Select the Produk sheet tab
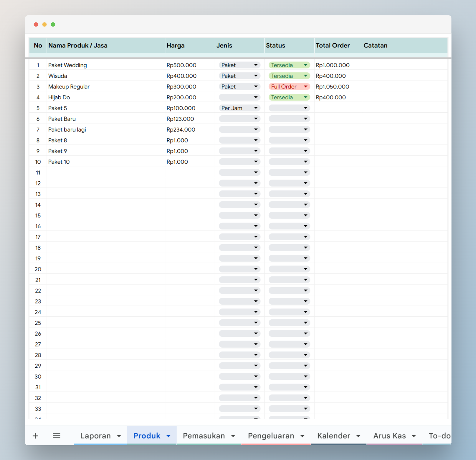Viewport: 476px width, 460px height. tap(147, 436)
